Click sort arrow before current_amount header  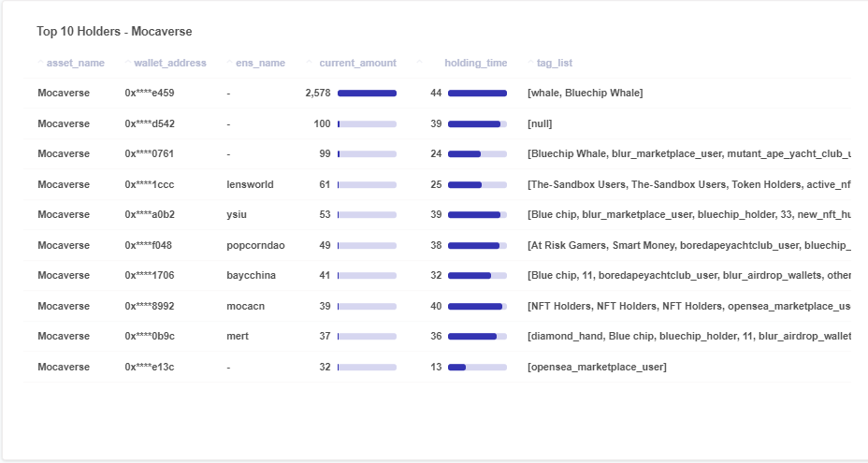pyautogui.click(x=309, y=62)
